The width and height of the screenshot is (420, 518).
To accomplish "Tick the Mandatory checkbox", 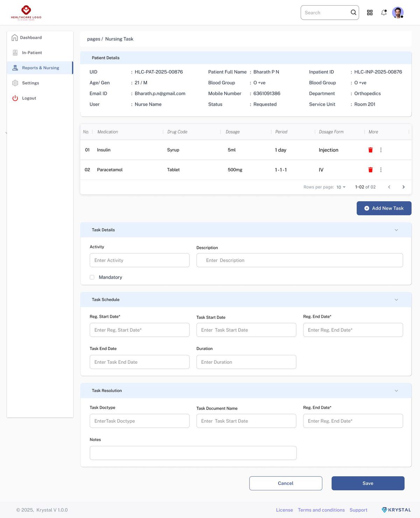I will [x=92, y=277].
